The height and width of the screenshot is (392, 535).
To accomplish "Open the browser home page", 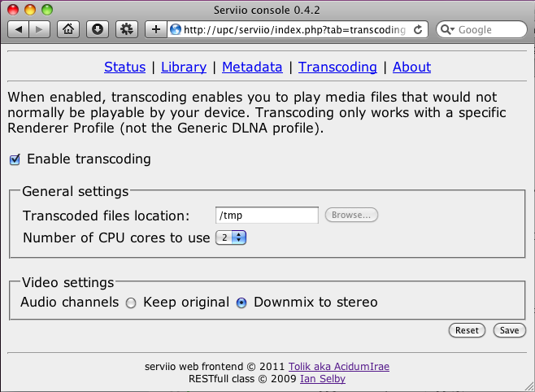I will click(x=70, y=30).
